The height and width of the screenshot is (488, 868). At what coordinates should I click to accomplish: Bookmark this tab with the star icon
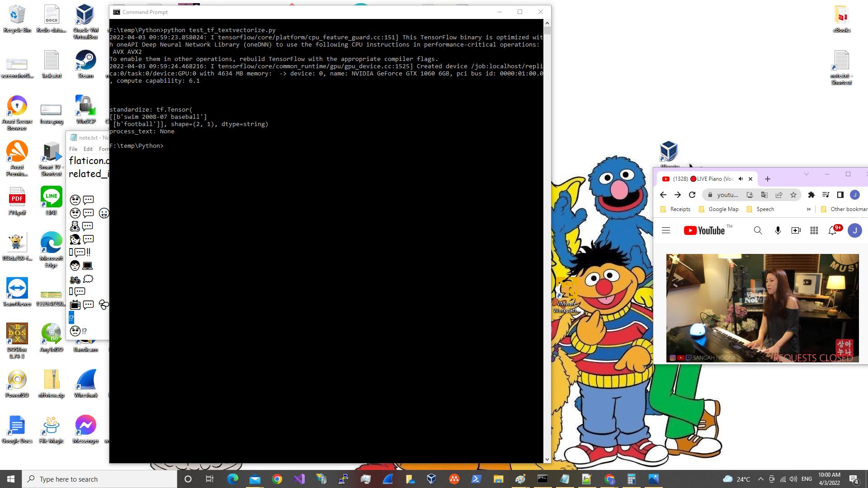793,195
